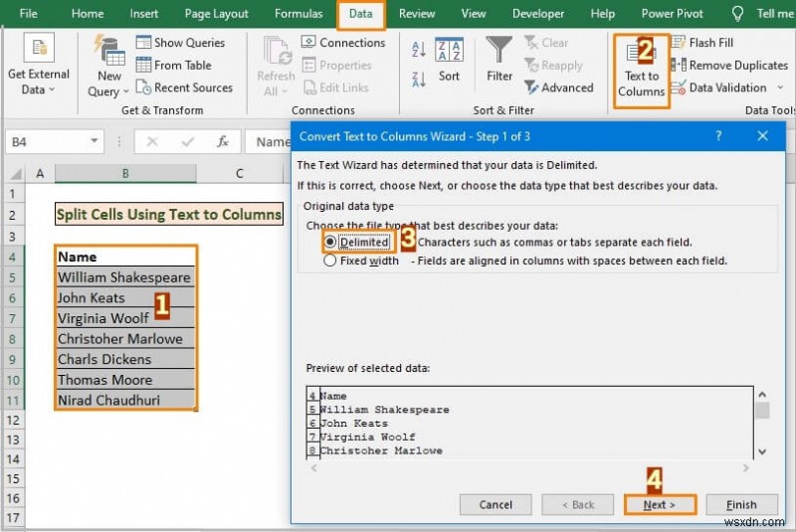The width and height of the screenshot is (796, 532).
Task: Toggle the Filter funnel
Action: 499,60
